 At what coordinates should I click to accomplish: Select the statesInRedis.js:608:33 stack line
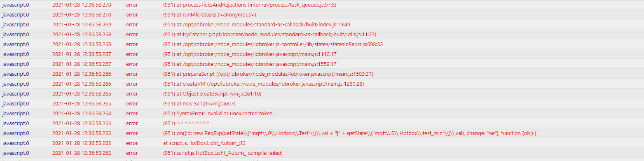[274, 44]
